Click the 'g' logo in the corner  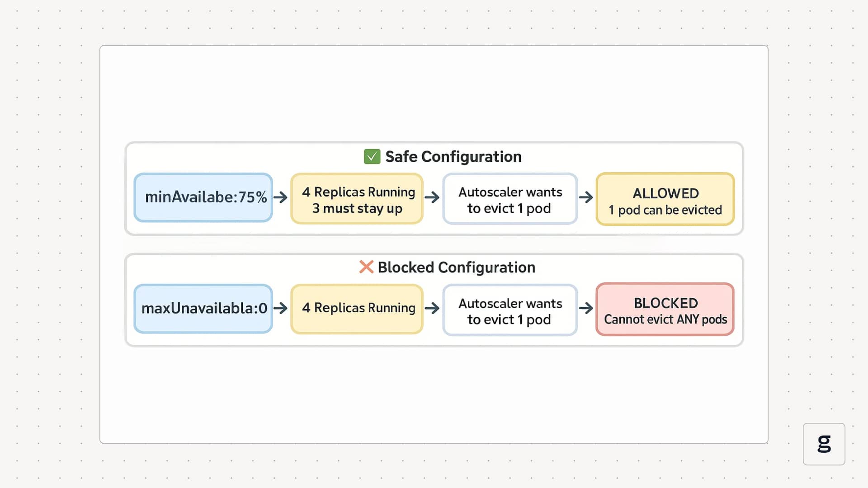pos(824,444)
